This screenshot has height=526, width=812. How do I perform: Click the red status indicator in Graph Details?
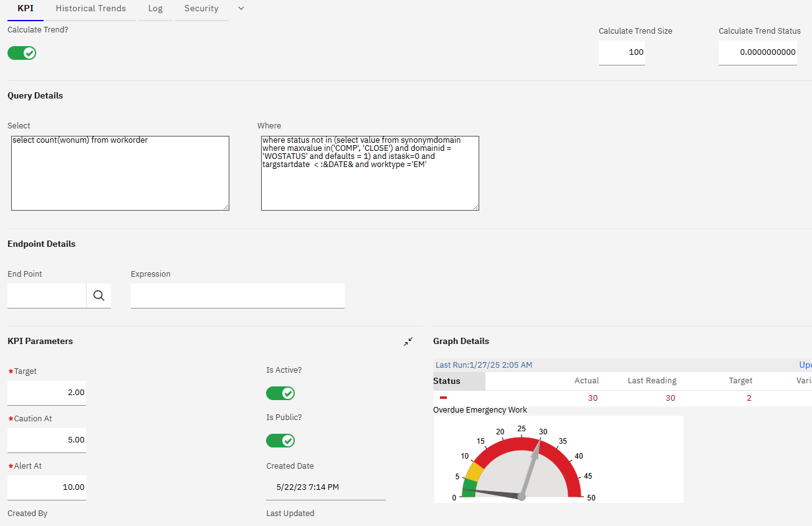[444, 397]
